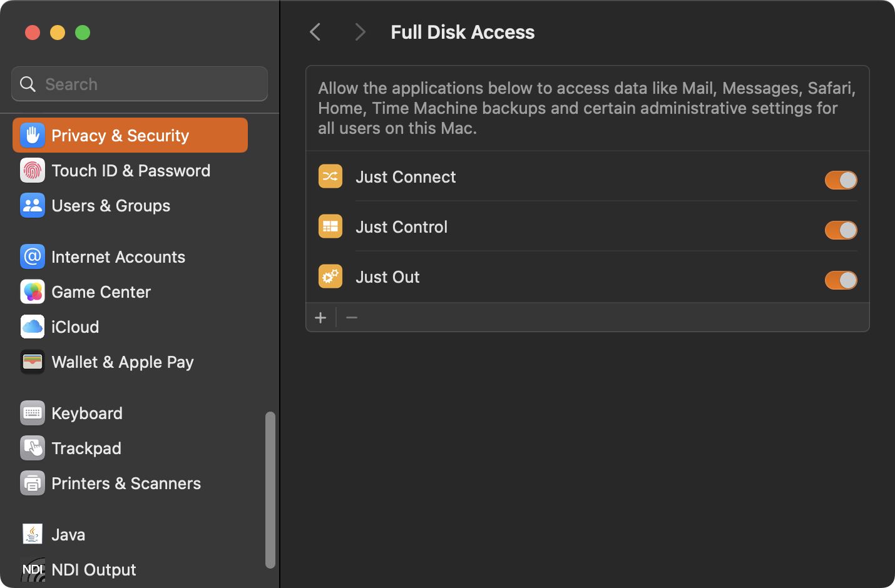Click the Keyboard icon in sidebar
This screenshot has height=588, width=895.
click(33, 413)
